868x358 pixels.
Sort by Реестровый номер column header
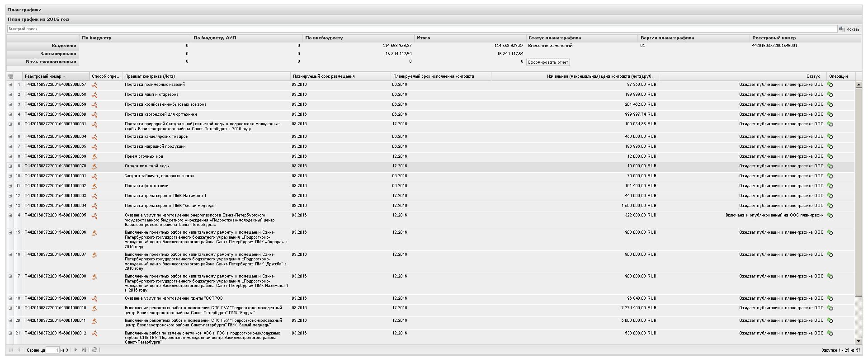56,76
